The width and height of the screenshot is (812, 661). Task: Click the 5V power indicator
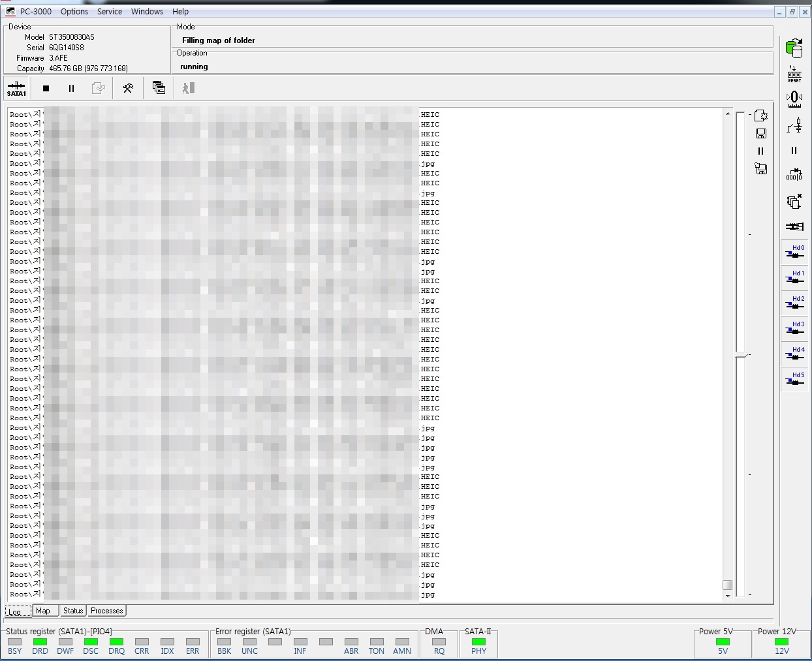tap(723, 642)
